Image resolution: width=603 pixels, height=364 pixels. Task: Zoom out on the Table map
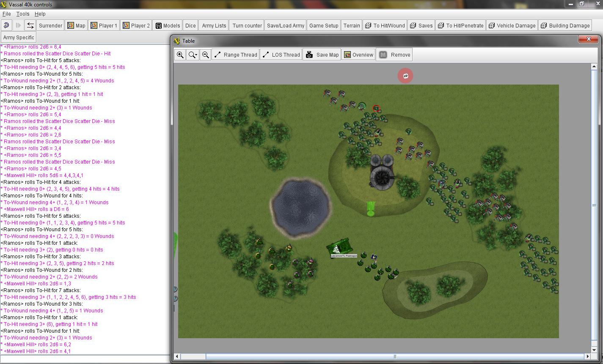(x=205, y=55)
